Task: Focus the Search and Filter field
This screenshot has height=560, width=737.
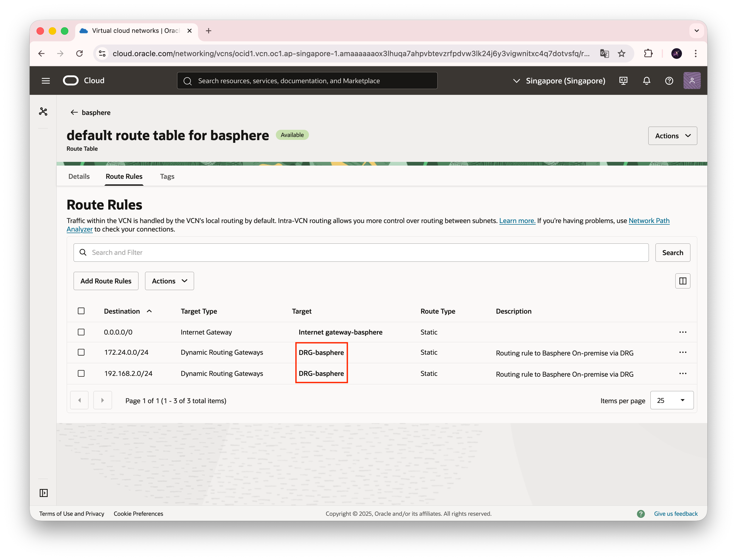Action: click(361, 253)
